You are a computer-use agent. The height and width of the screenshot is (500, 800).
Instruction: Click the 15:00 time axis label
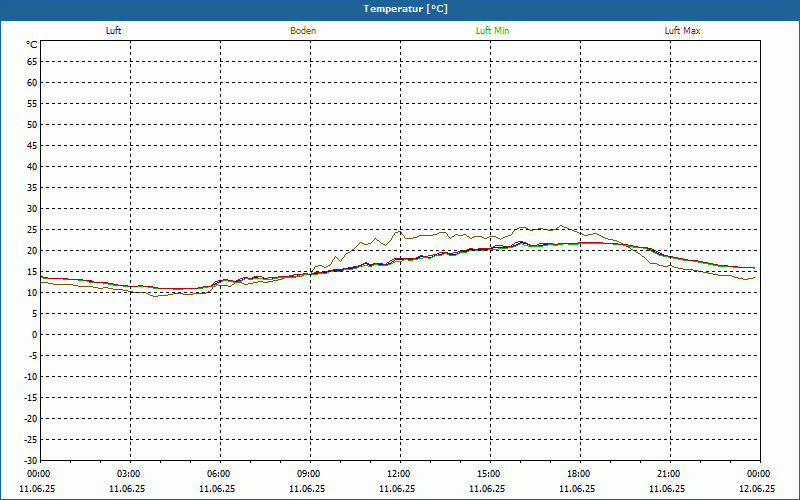click(x=490, y=474)
